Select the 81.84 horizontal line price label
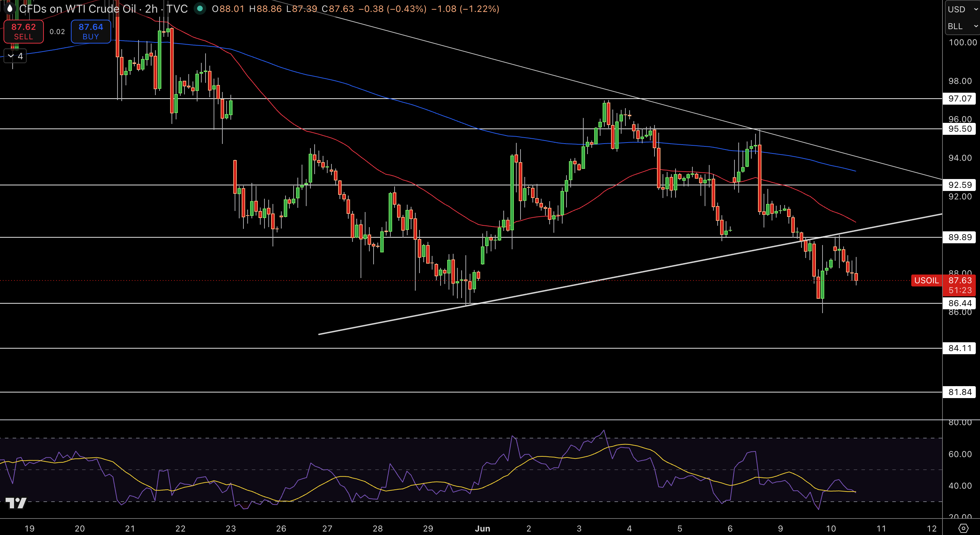The width and height of the screenshot is (980, 535). click(959, 392)
